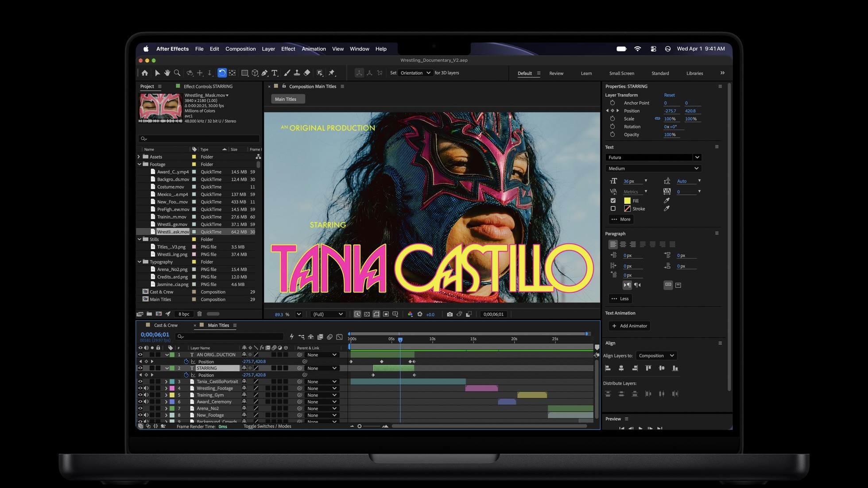
Task: Click the Draft 3D lightning icon in timeline
Action: tap(291, 337)
